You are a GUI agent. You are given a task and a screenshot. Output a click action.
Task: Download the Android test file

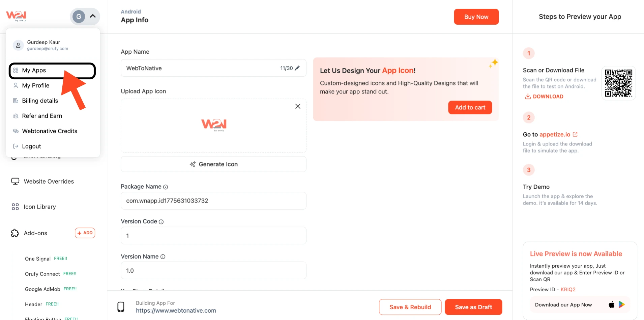point(544,97)
